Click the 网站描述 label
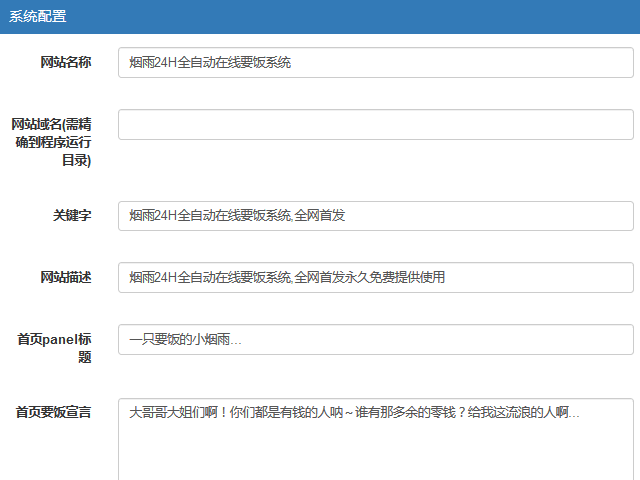 tap(66, 277)
